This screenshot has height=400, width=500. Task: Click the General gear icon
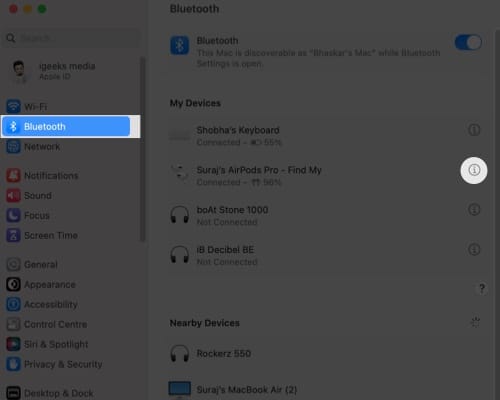13,265
